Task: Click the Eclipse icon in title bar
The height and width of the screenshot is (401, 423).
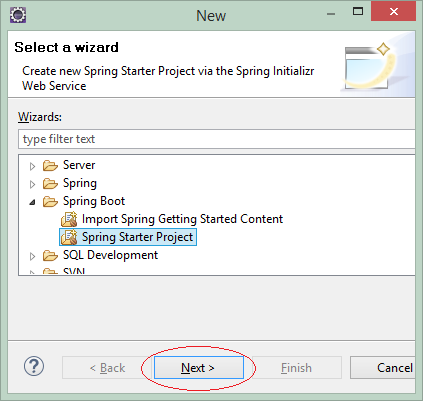Action: 18,15
